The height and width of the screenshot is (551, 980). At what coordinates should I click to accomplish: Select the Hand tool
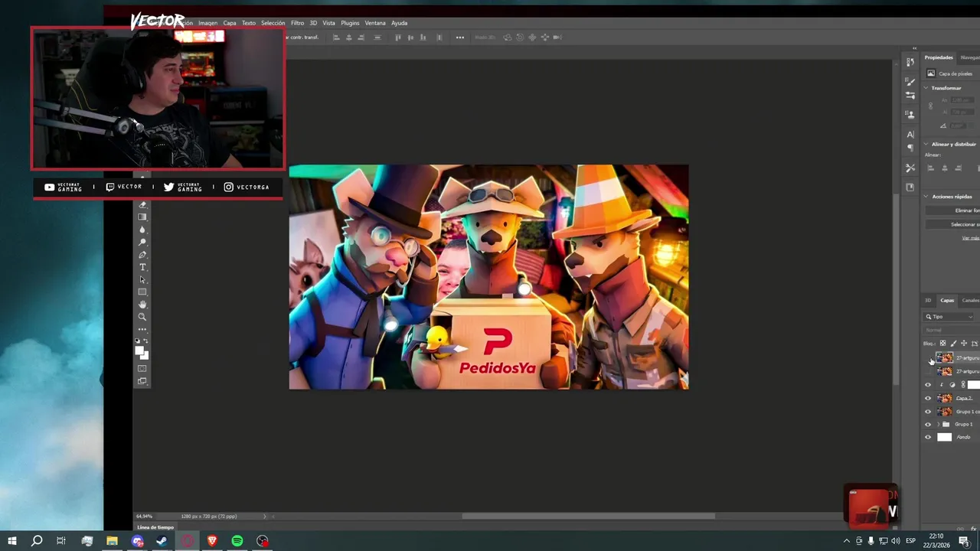click(x=142, y=305)
